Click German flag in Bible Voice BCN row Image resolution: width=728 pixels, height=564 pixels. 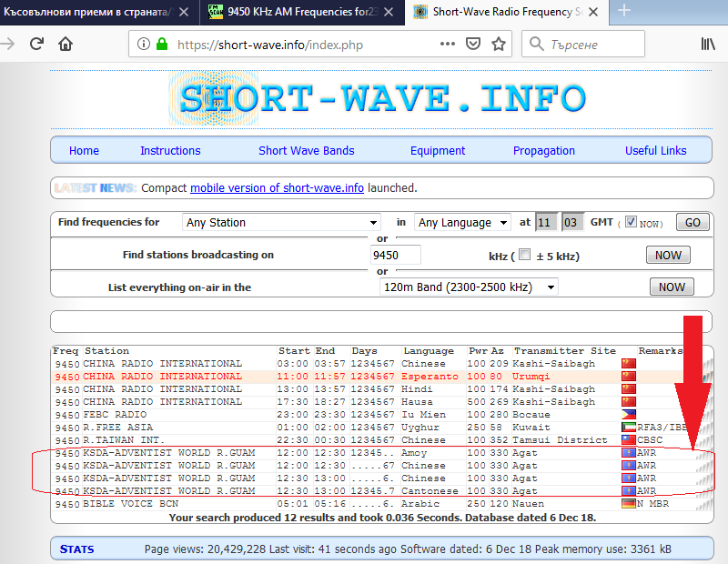(x=629, y=503)
